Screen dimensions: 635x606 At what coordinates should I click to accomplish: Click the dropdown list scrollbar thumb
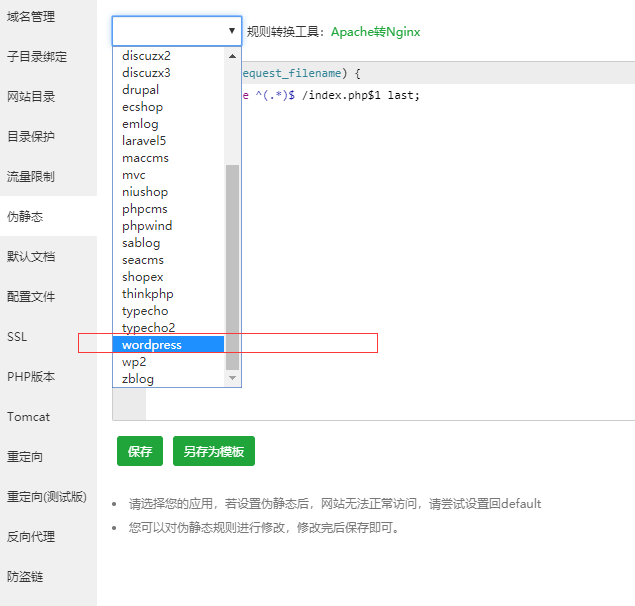point(233,265)
